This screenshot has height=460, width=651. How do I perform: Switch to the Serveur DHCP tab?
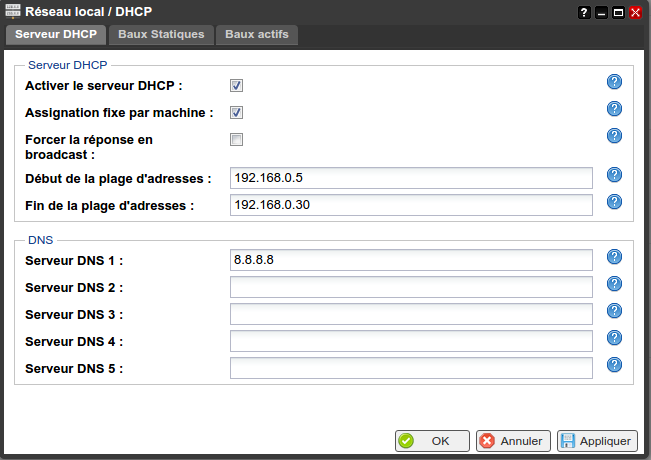[56, 34]
